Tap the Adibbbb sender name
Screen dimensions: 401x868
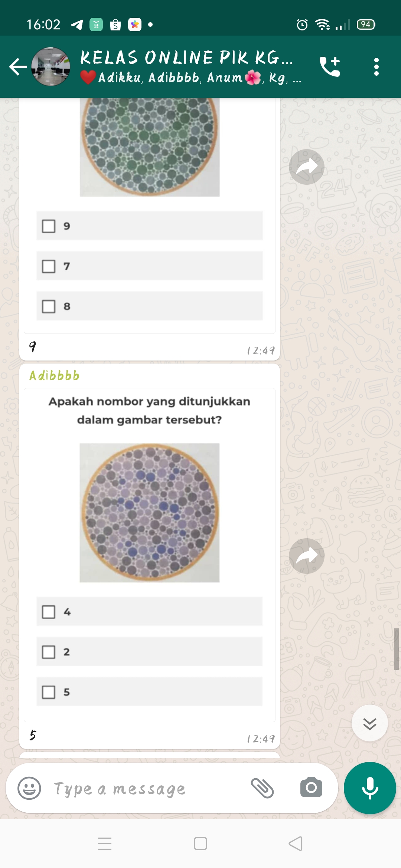[x=55, y=375]
